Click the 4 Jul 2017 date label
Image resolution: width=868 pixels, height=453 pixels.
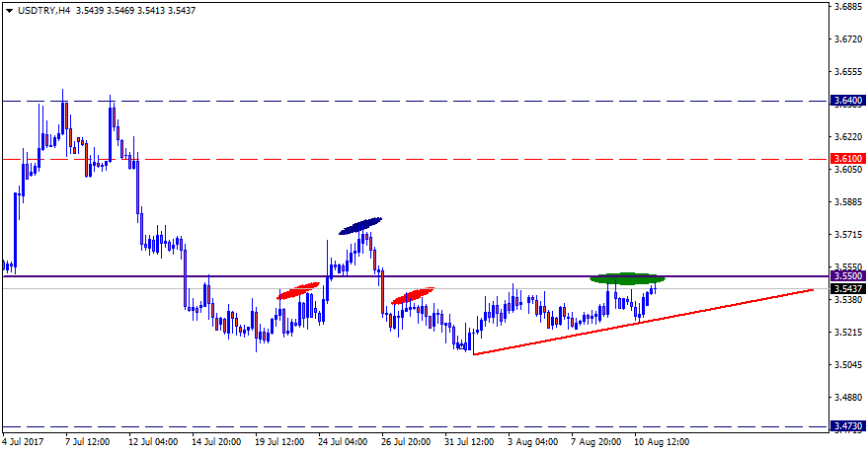pos(25,442)
